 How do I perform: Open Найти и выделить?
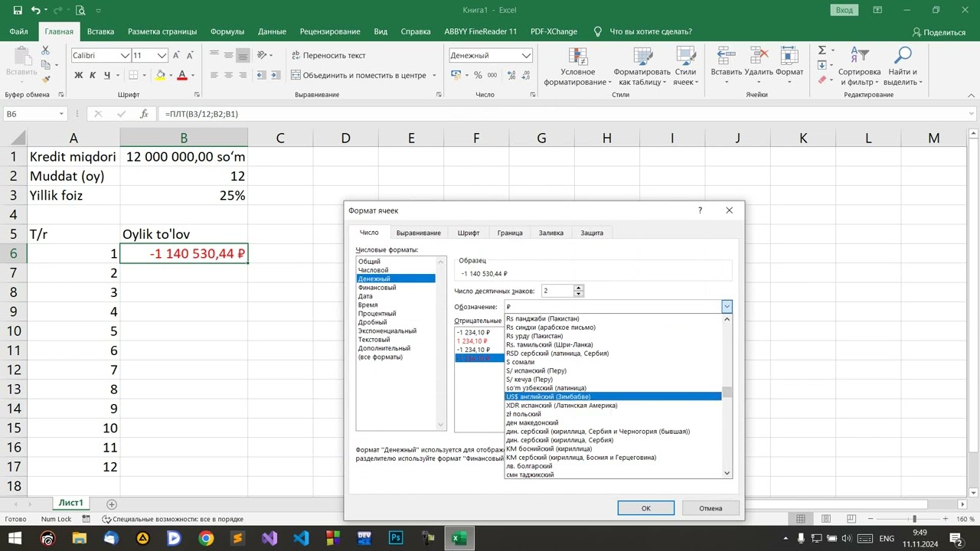[x=903, y=67]
